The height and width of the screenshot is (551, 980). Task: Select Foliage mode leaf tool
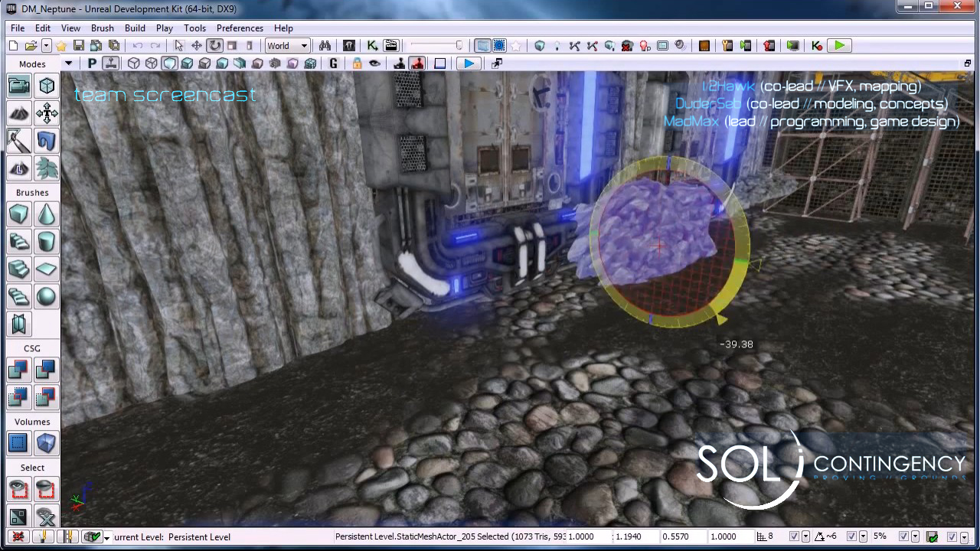[47, 168]
